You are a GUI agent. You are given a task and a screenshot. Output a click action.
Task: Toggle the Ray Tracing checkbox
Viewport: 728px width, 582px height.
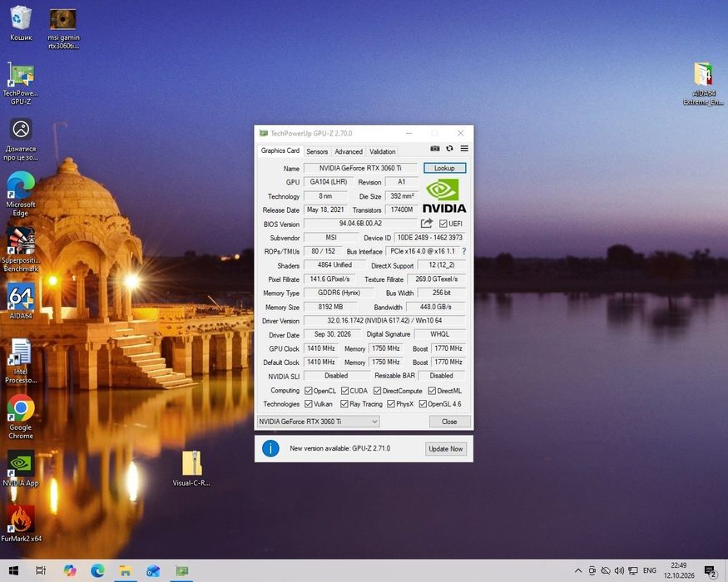click(x=344, y=404)
